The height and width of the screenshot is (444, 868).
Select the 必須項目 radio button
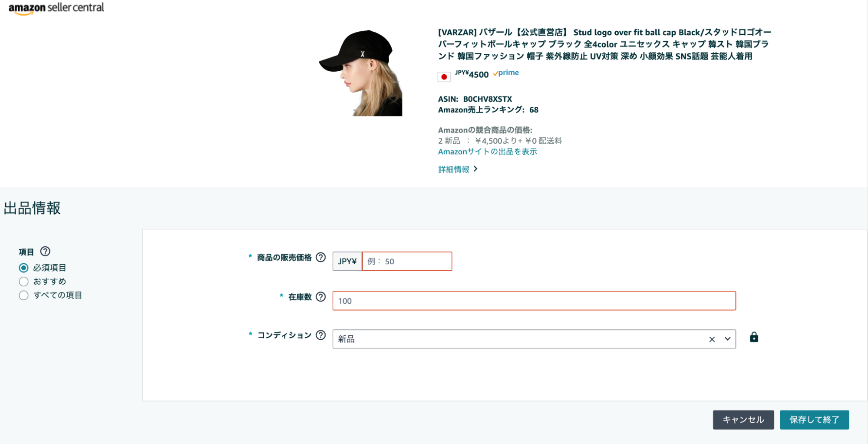24,268
